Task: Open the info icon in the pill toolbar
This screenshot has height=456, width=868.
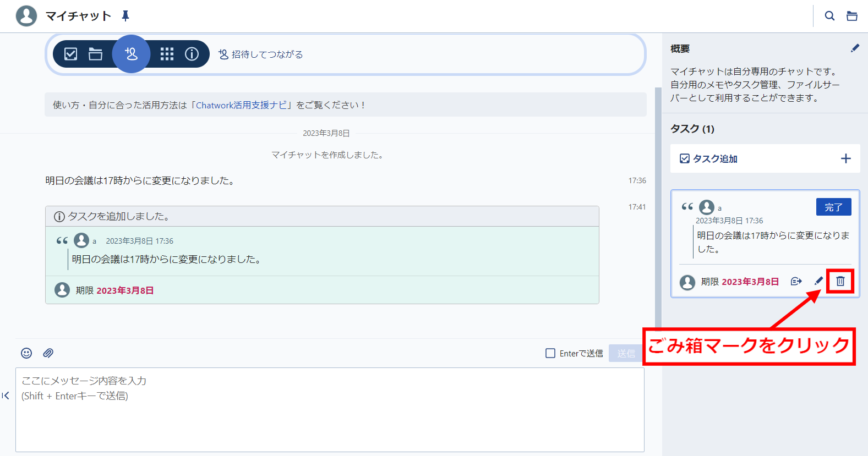Action: click(192, 54)
